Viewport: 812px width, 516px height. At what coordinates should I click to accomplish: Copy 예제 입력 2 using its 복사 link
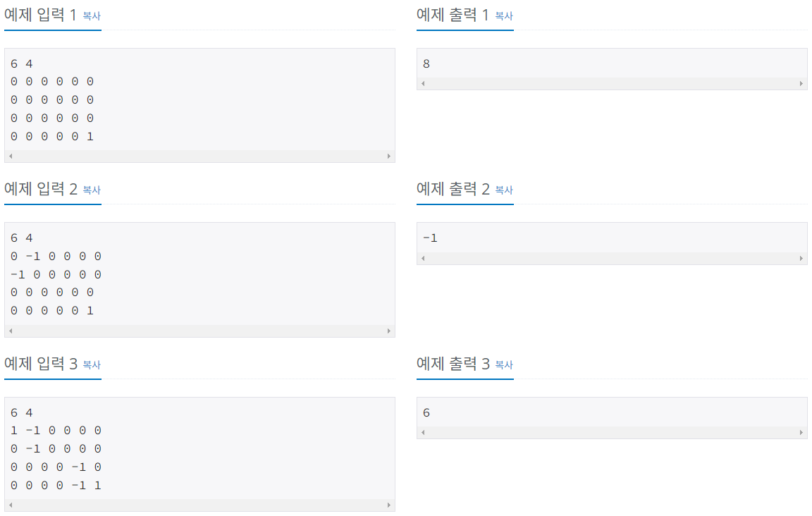[92, 190]
